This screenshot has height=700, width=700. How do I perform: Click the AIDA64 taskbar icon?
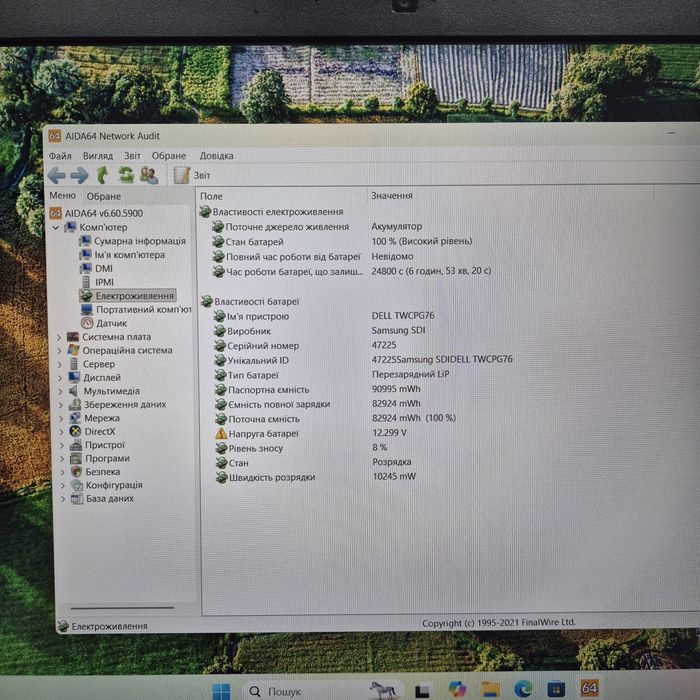pyautogui.click(x=589, y=688)
